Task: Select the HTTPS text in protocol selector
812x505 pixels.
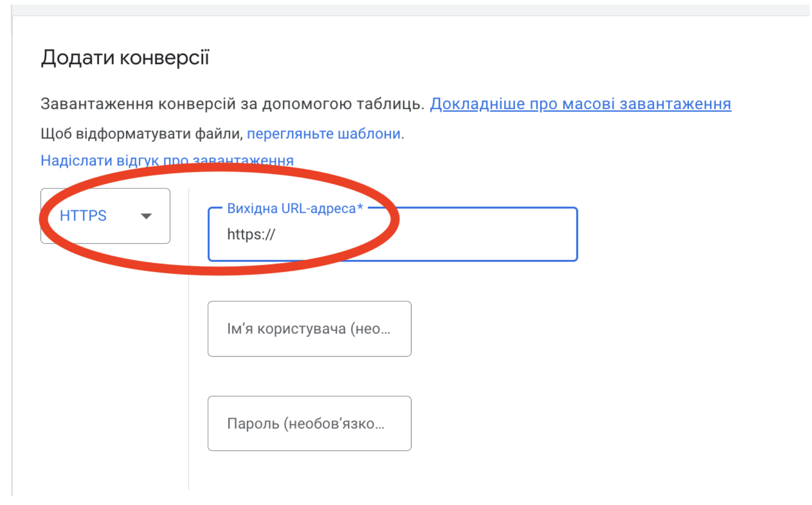Action: [83, 216]
